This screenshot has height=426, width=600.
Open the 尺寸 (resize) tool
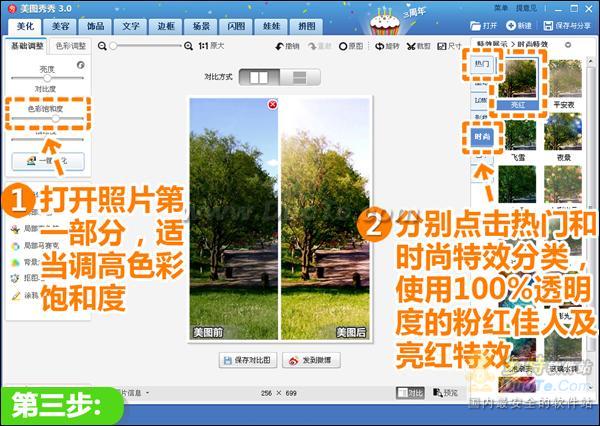click(x=449, y=46)
